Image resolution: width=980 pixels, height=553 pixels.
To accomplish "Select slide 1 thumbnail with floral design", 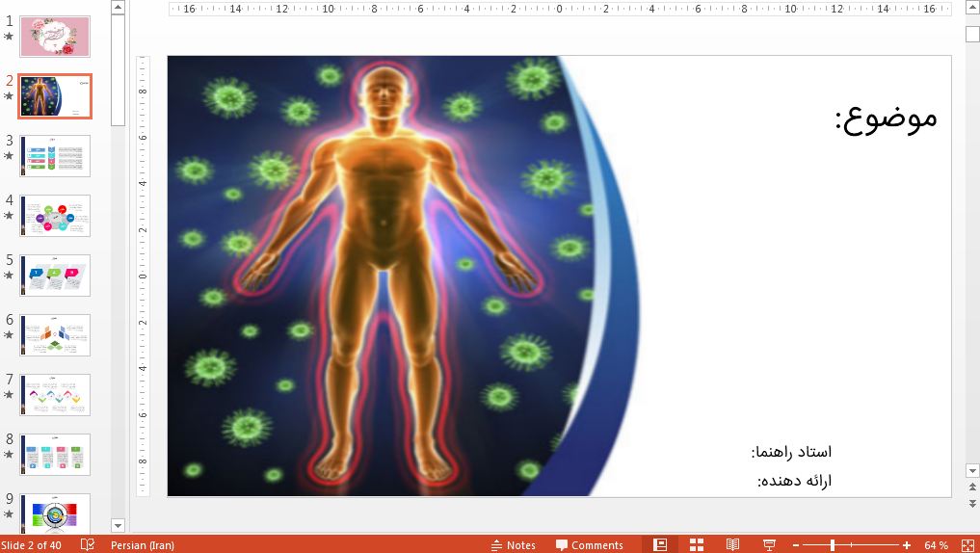I will pos(55,37).
